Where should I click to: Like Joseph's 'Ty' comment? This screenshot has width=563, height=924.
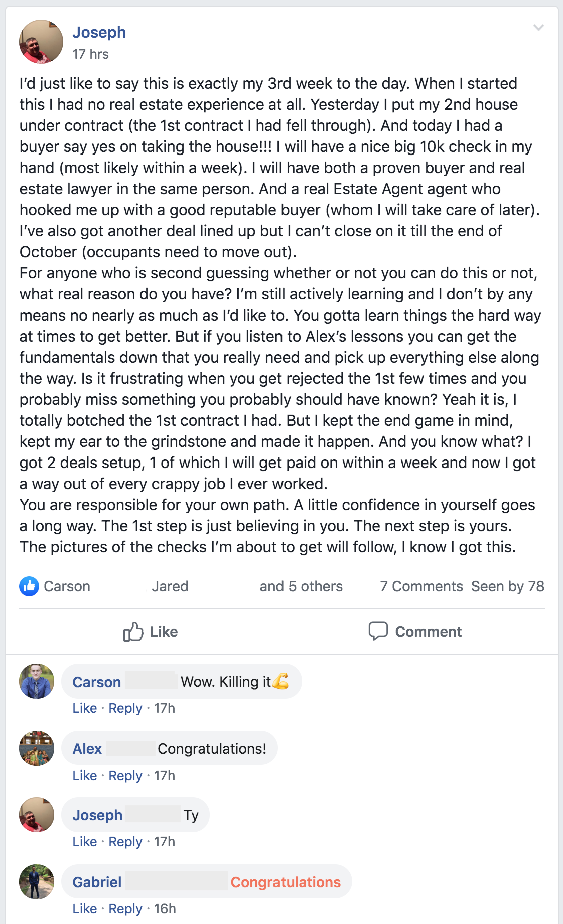point(84,842)
